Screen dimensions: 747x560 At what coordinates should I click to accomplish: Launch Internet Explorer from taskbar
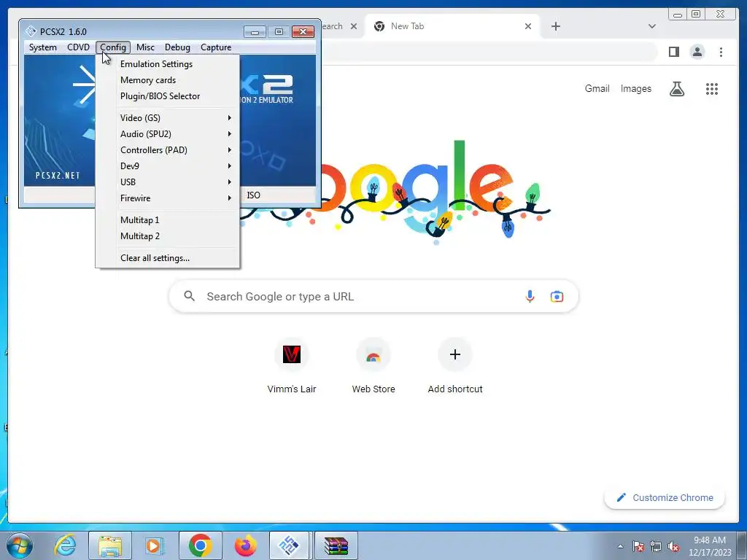65,545
